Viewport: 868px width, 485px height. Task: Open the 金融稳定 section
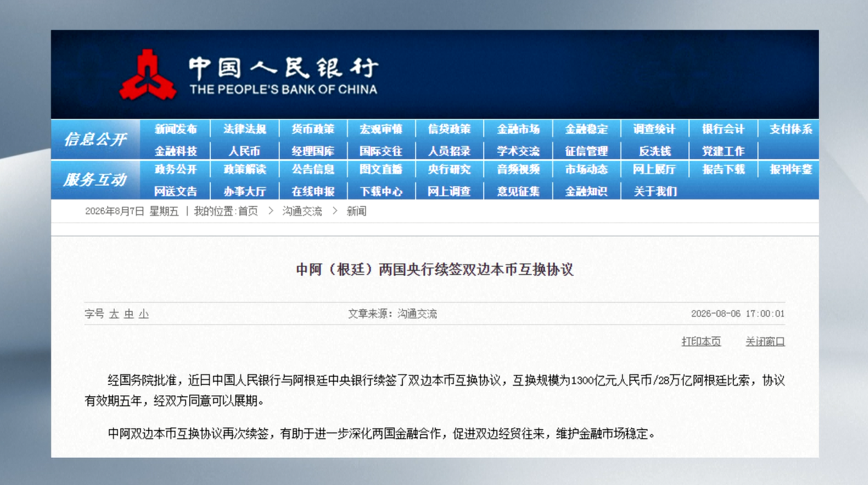[x=586, y=129]
